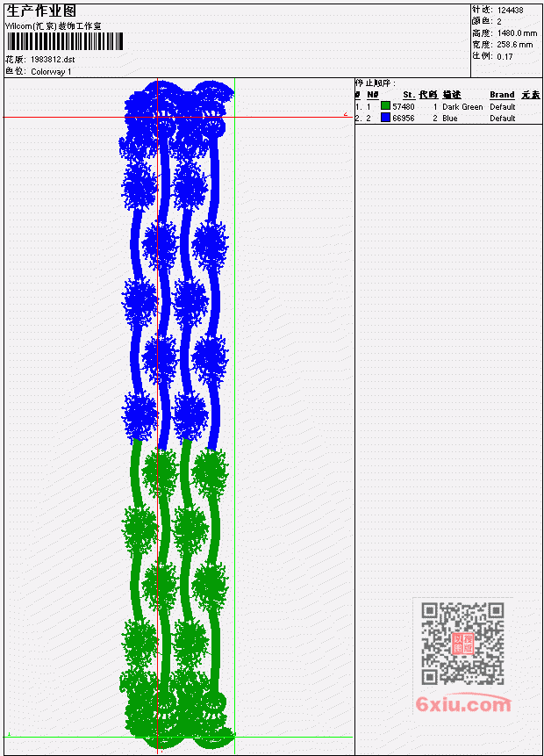Image resolution: width=544 pixels, height=756 pixels.
Task: Click the Colorway 1 label
Action: [51, 71]
